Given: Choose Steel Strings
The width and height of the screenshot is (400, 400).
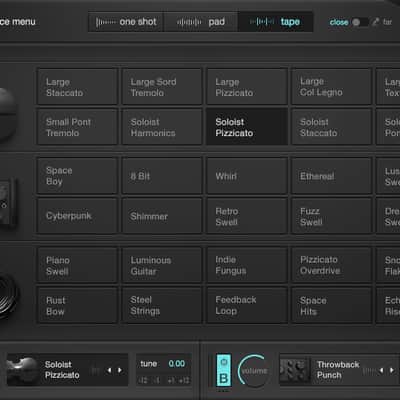Looking at the screenshot, I should 162,305.
